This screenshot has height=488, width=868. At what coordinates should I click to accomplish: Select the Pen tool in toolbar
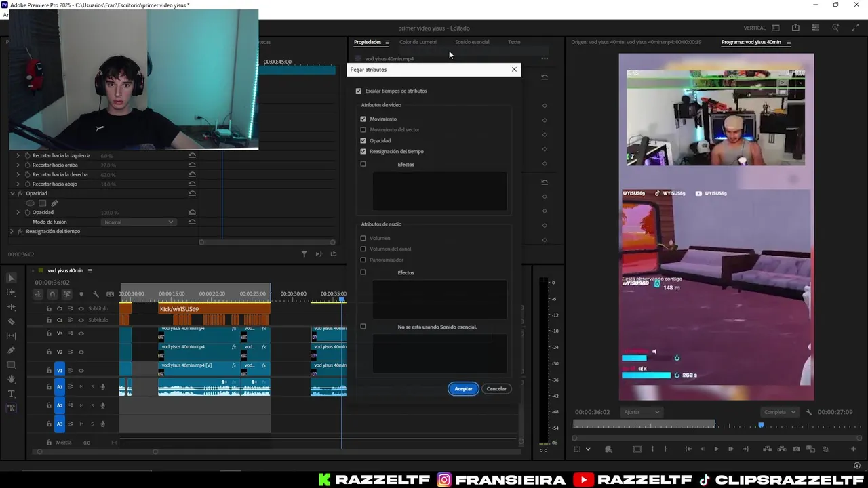tap(12, 350)
